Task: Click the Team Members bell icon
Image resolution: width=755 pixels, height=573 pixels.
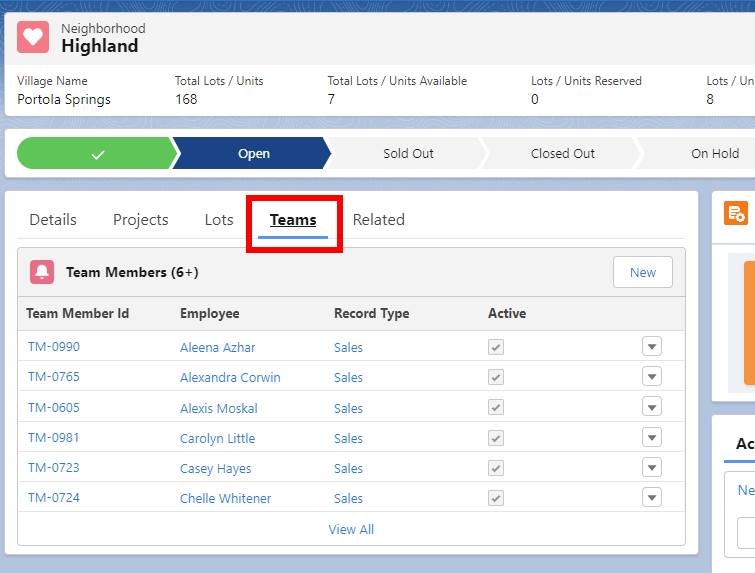Action: coord(42,272)
